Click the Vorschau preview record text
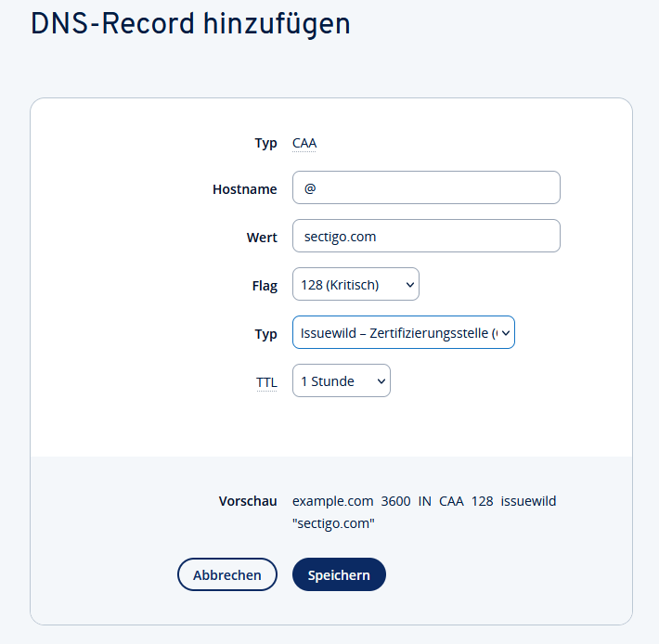 [x=424, y=512]
